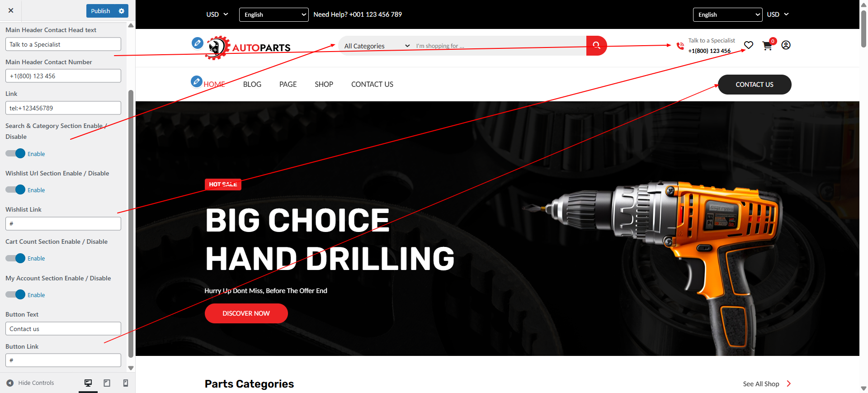Image resolution: width=868 pixels, height=393 pixels.
Task: Click the DISCOVER NOW button
Action: pos(246,313)
